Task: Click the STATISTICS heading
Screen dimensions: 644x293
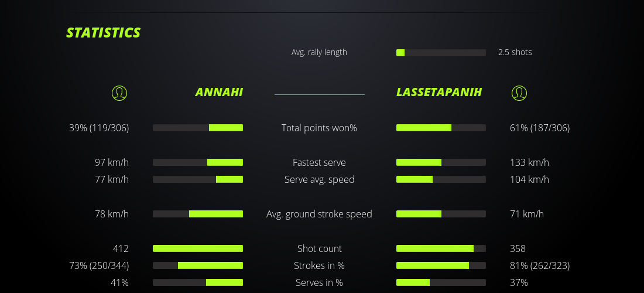Action: pos(104,33)
